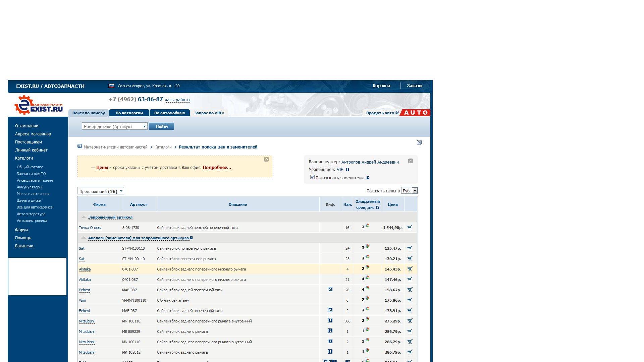The height and width of the screenshot is (362, 644).
Task: Add Sat 130,21р. item to cart
Action: click(x=410, y=258)
